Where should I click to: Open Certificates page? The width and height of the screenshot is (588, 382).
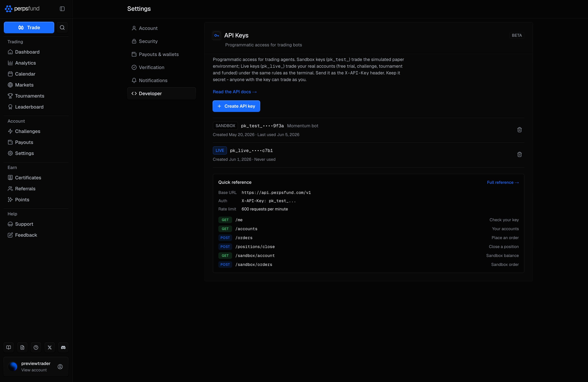click(x=36, y=178)
